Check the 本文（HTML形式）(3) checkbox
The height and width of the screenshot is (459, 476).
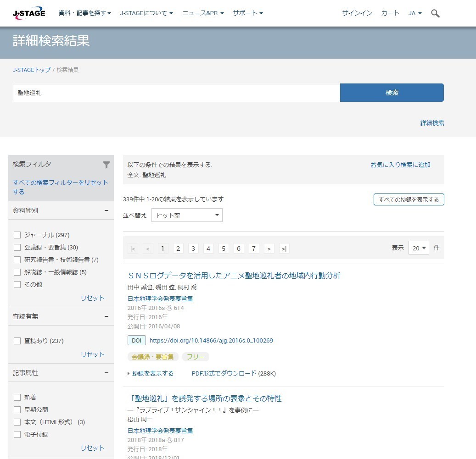click(17, 422)
